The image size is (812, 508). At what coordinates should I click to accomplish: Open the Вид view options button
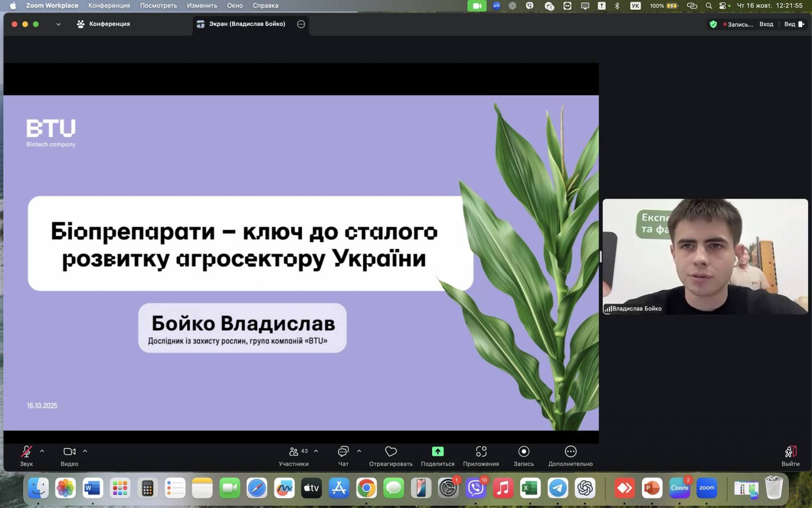(x=794, y=24)
